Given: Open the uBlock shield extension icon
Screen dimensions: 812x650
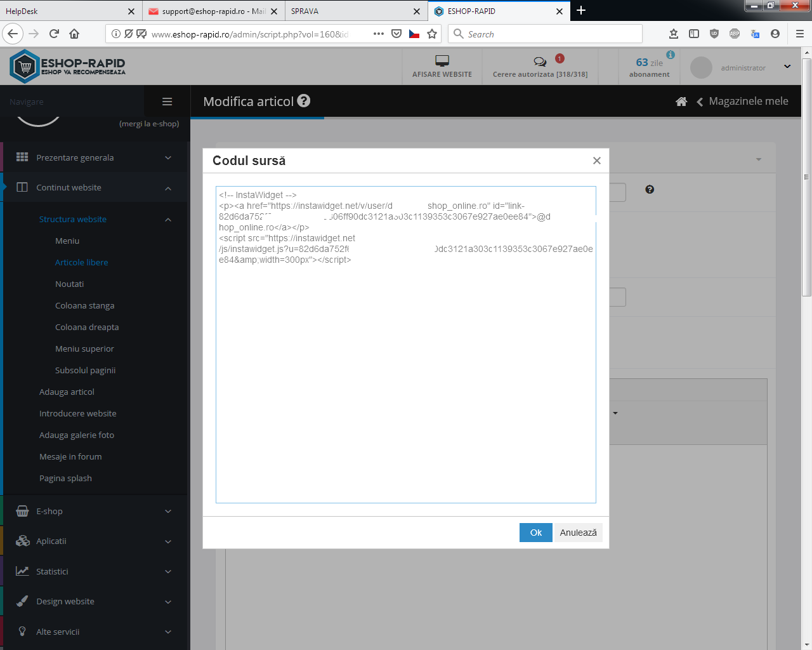Looking at the screenshot, I should click(714, 34).
